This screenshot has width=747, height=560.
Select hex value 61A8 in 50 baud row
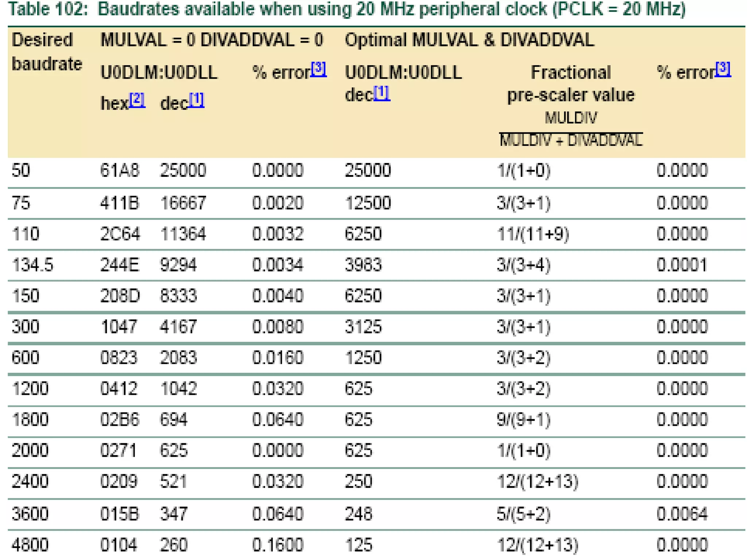[x=120, y=170]
